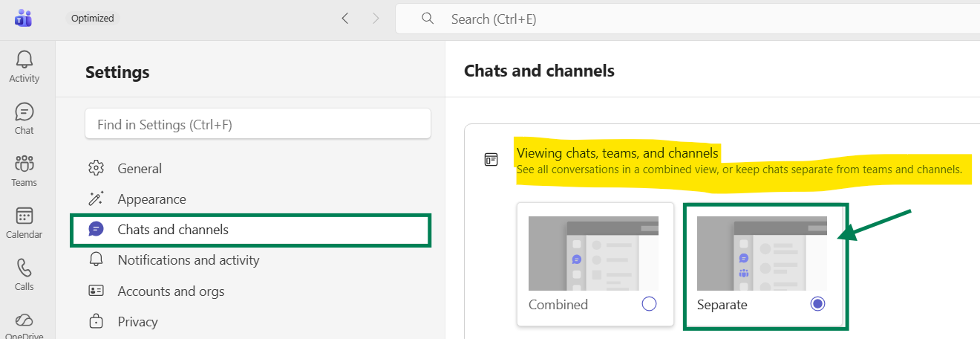Viewport: 980px width, 339px height.
Task: Select the Separate radio button
Action: (817, 304)
